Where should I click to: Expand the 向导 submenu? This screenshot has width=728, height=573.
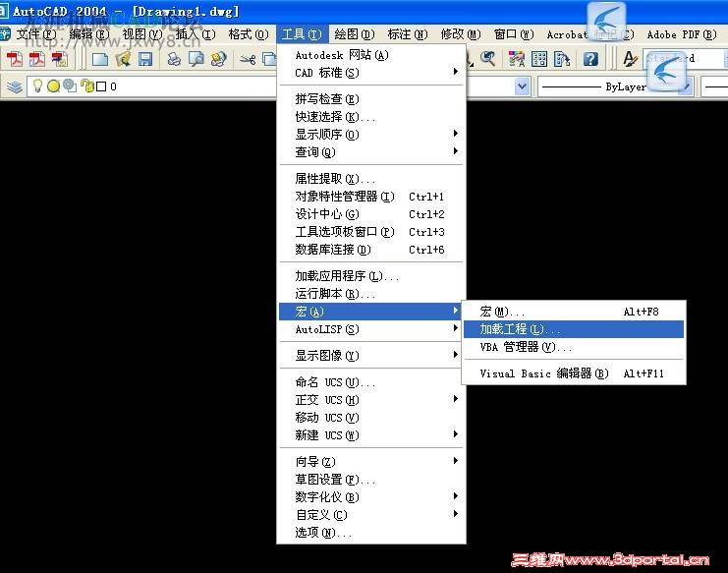(370, 462)
